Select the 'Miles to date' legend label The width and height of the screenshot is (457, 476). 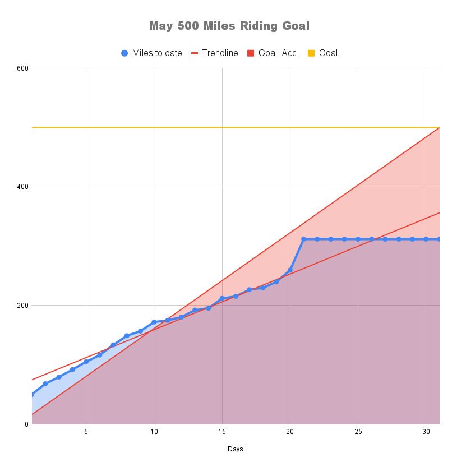(x=157, y=53)
